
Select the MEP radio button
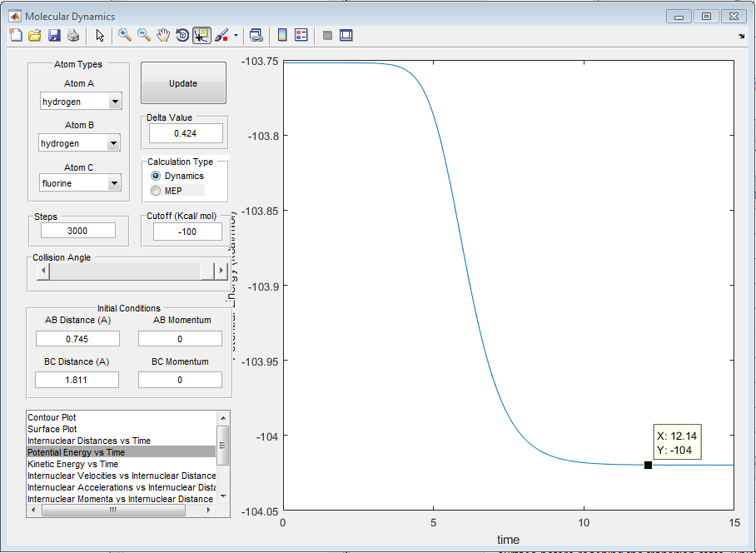point(156,191)
